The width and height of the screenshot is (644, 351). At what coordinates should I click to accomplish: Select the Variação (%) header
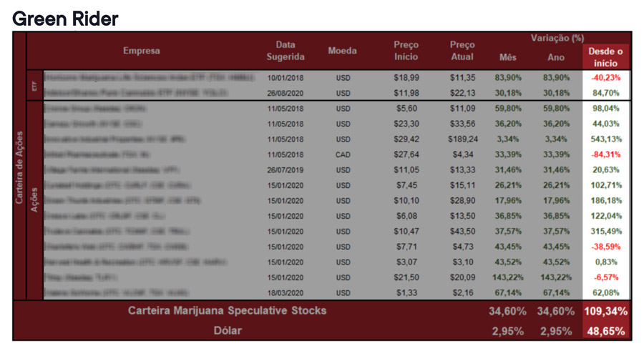coord(557,38)
